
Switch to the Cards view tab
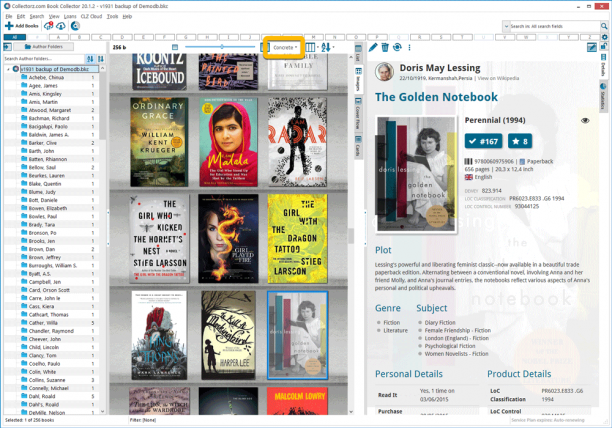(x=358, y=146)
